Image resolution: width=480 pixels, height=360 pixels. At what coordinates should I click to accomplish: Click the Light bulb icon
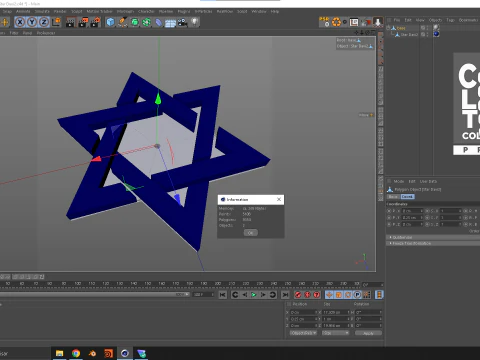[194, 22]
